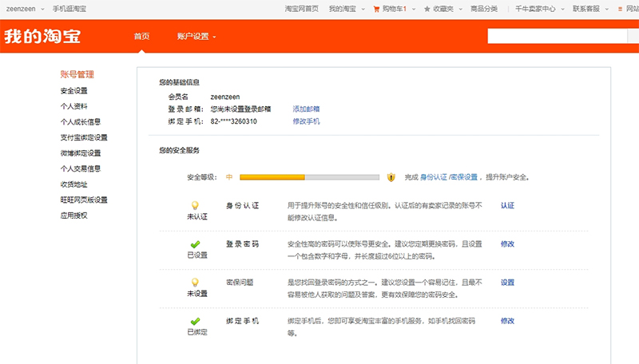639x364 pixels.
Task: Click 修改 link for 绑定手机
Action: [x=507, y=321]
